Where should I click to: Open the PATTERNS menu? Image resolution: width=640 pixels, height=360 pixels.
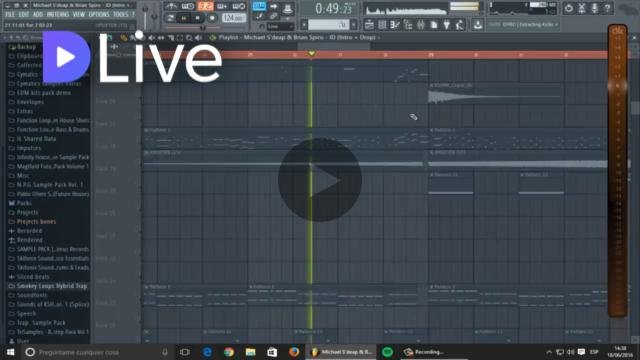click(57, 14)
